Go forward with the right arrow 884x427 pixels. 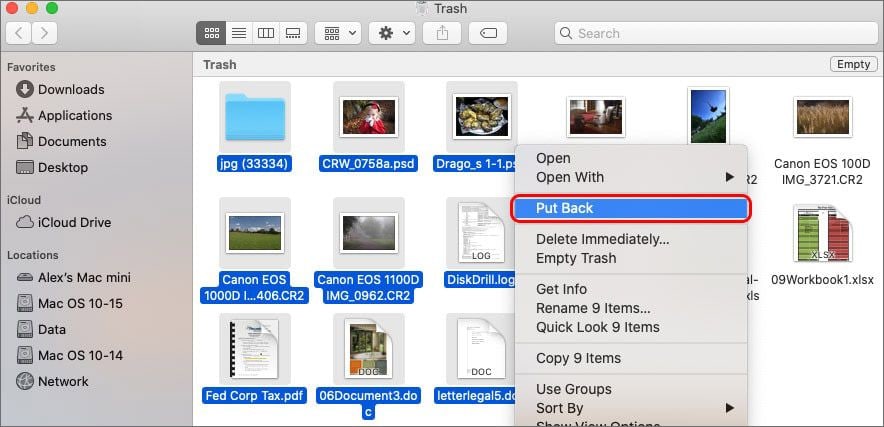[x=44, y=33]
